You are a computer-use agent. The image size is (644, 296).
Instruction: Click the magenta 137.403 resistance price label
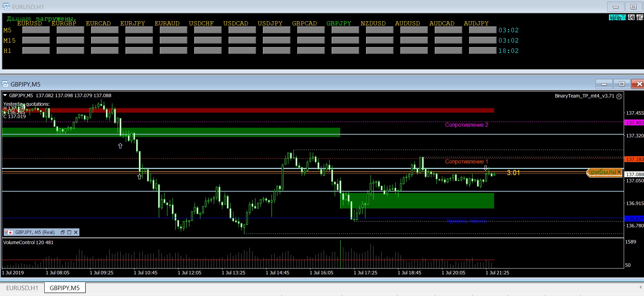[634, 123]
